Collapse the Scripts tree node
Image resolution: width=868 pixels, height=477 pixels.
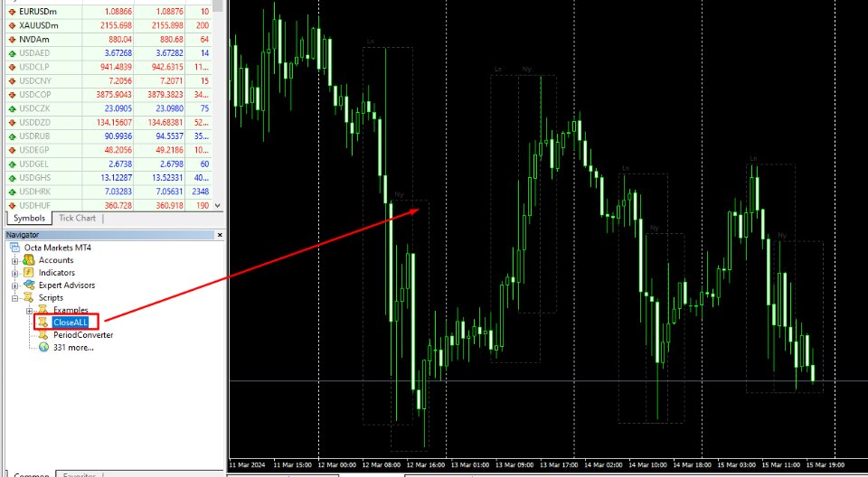pos(14,298)
